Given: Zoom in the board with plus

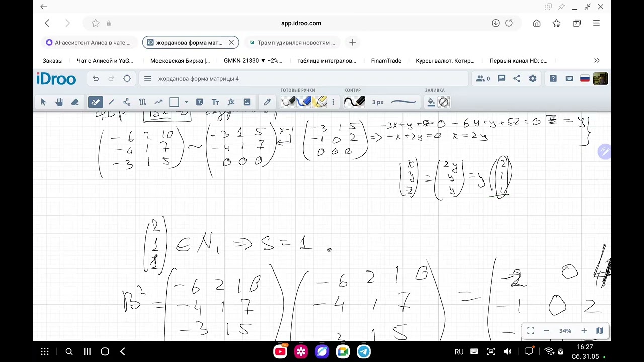Looking at the screenshot, I should click(x=584, y=331).
